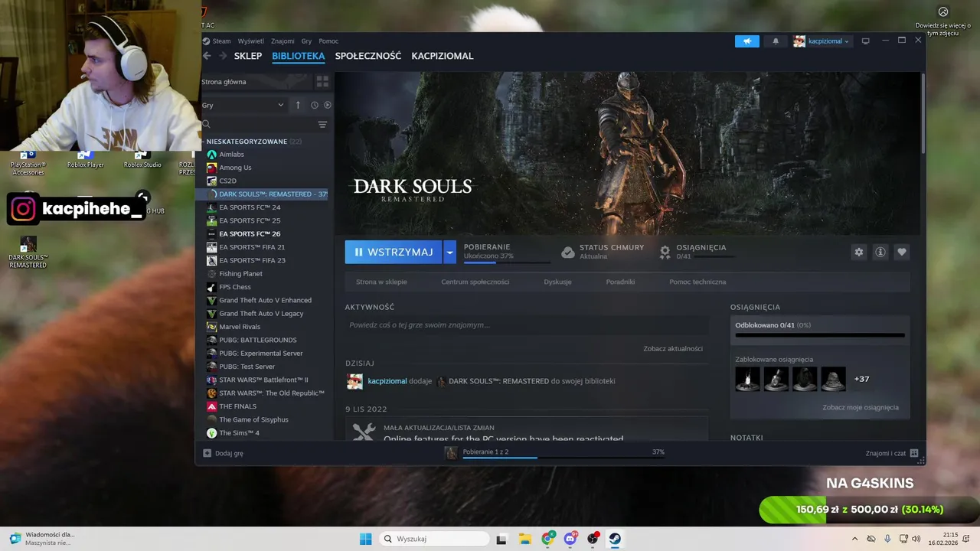
Task: Toggle show ready-to-play games filter
Action: point(328,105)
